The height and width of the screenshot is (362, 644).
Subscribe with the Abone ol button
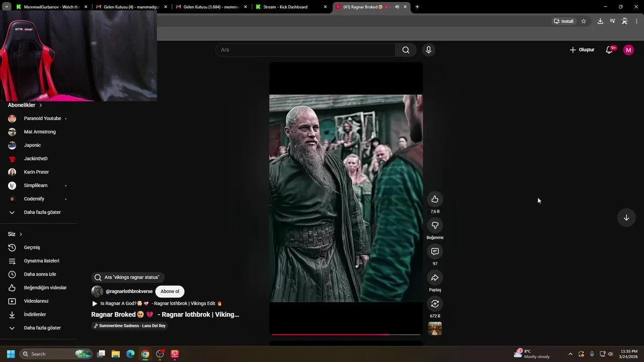[170, 292]
